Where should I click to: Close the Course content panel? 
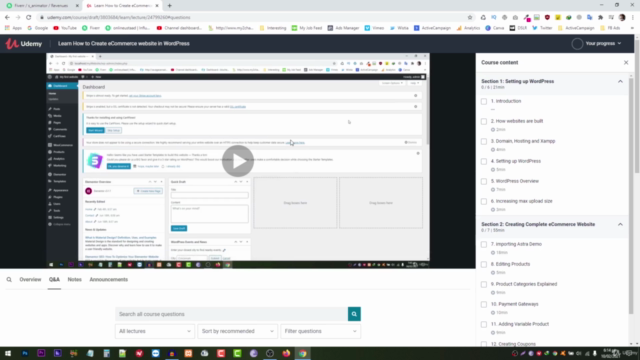626,62
